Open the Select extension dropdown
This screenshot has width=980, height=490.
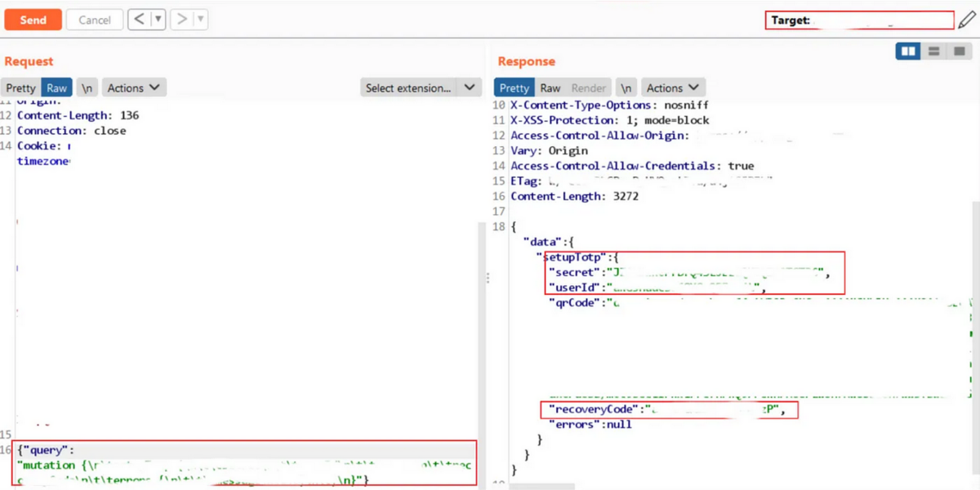pyautogui.click(x=421, y=87)
